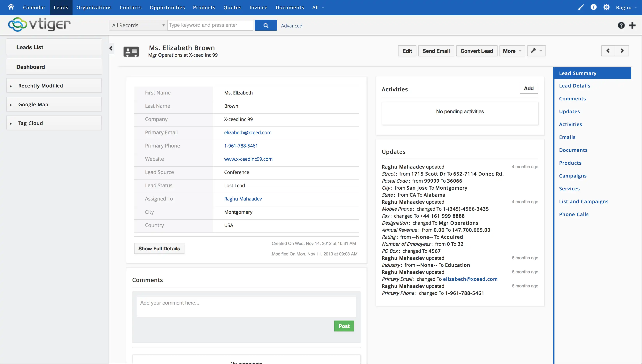The height and width of the screenshot is (364, 642).
Task: Expand the Comments section
Action: (x=572, y=98)
